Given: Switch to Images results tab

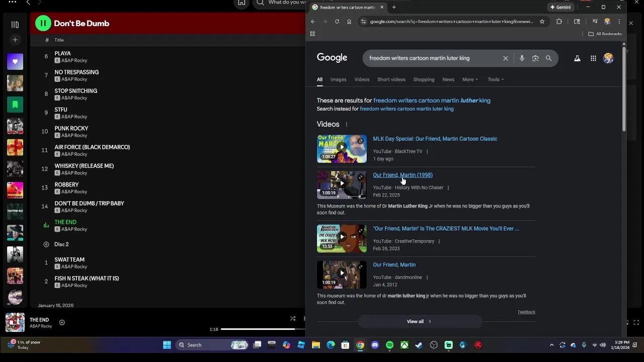Looking at the screenshot, I should pos(339,79).
